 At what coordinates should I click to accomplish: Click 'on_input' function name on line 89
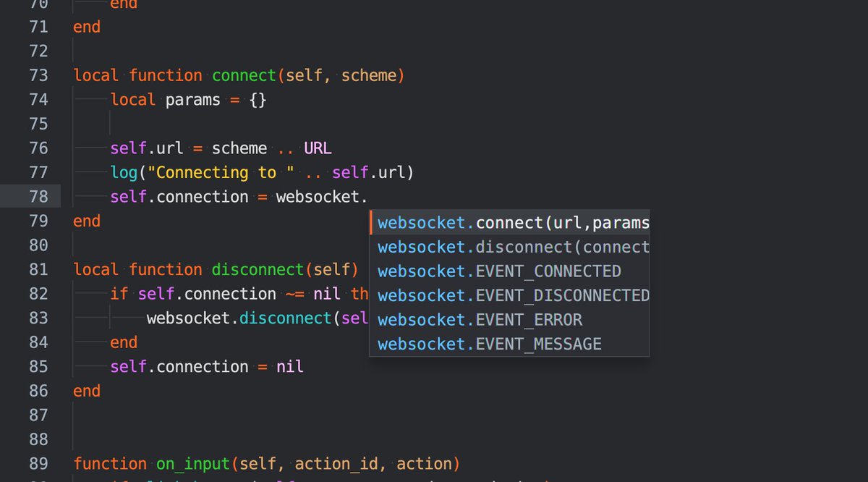point(193,463)
